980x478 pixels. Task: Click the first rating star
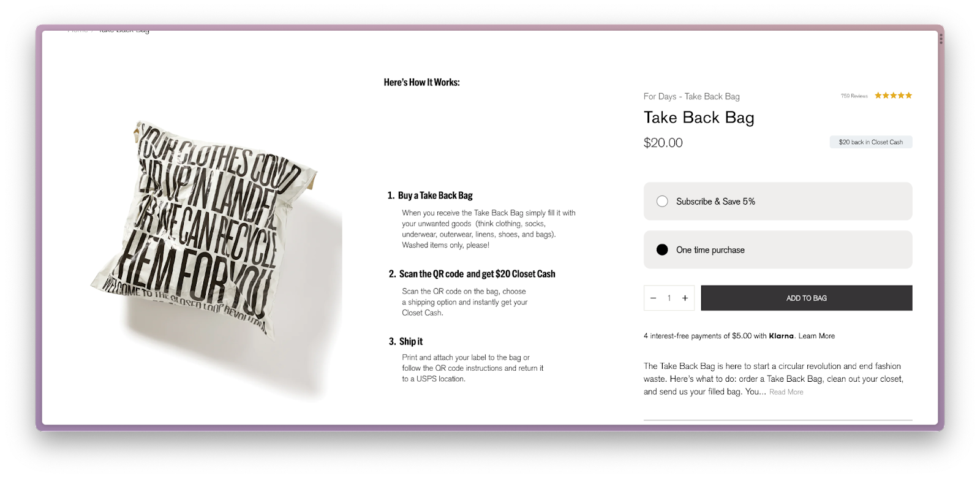point(878,95)
